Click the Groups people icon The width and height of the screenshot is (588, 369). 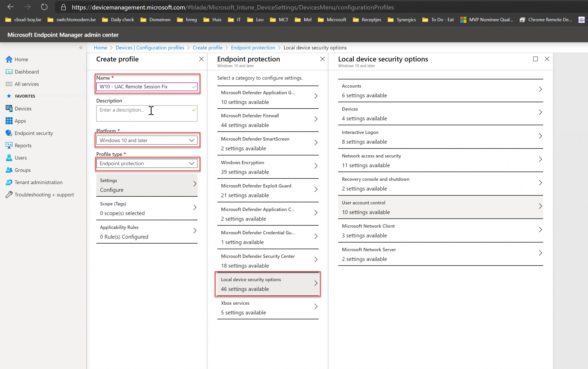(x=9, y=170)
